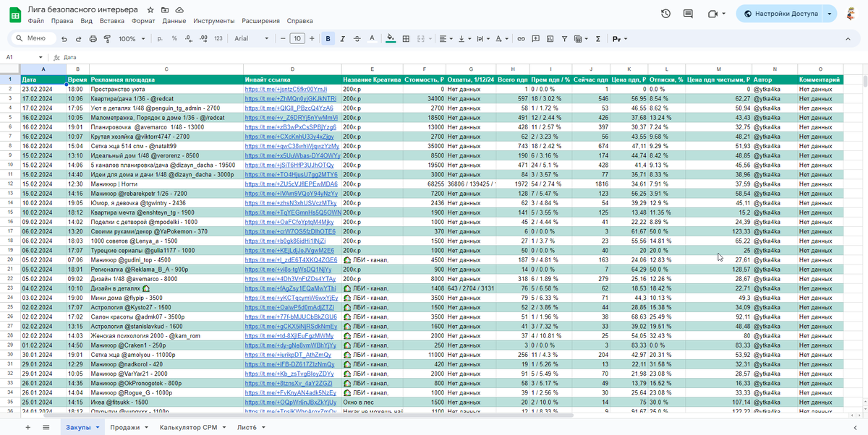Open horizontal align dropdown
The height and width of the screenshot is (435, 868).
point(446,39)
